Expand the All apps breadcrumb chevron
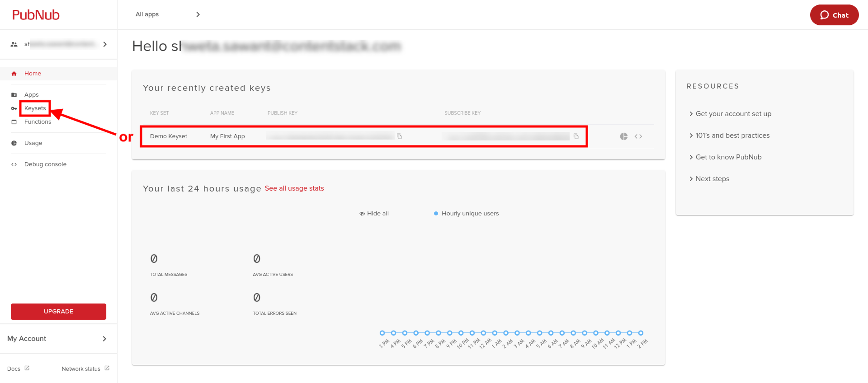 198,14
